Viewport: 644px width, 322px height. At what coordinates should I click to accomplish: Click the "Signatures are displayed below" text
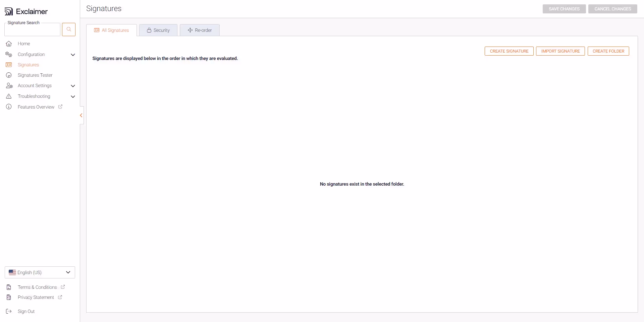tap(165, 58)
